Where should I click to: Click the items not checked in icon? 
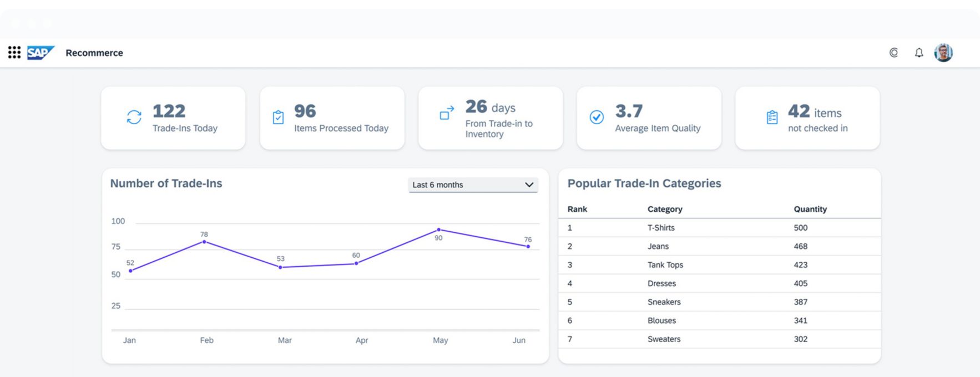(x=772, y=118)
